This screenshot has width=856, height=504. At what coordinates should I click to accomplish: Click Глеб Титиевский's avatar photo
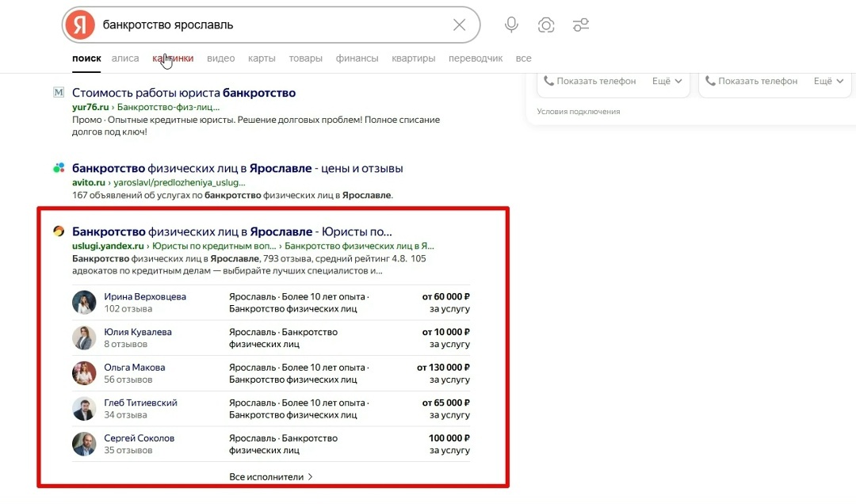tap(84, 408)
